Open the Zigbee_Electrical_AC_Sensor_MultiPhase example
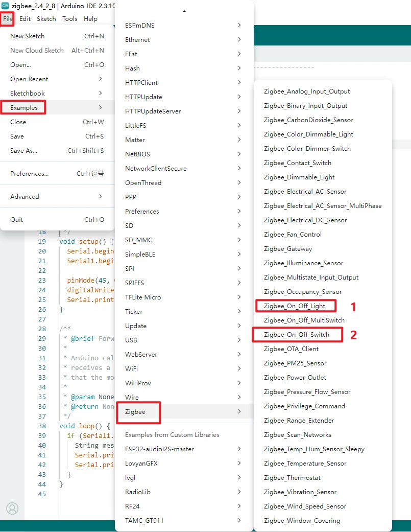Image resolution: width=411 pixels, height=532 pixels. 323,205
